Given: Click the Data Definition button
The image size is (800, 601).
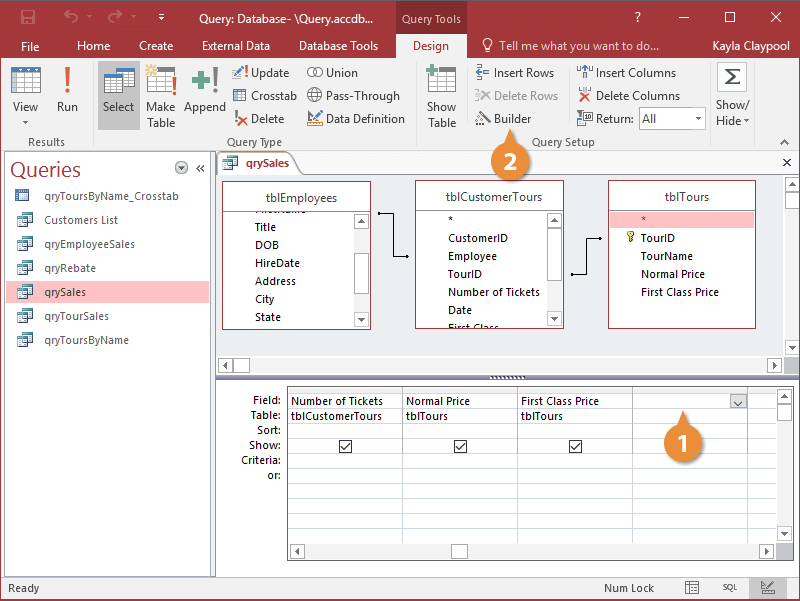Looking at the screenshot, I should coord(356,118).
